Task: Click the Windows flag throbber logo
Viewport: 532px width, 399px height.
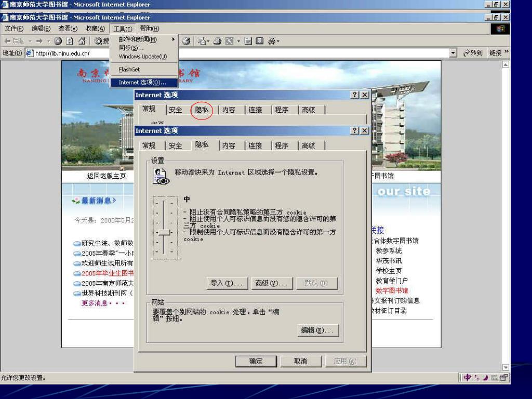Action: pos(500,29)
